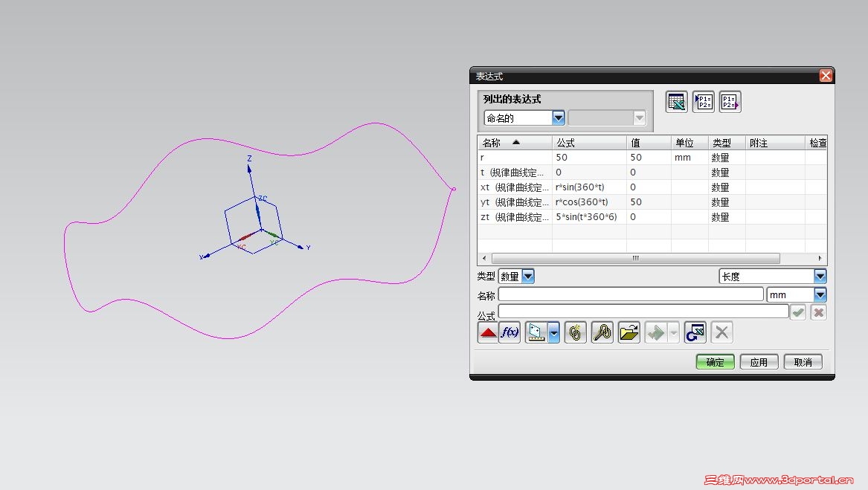Screen dimensions: 868x490
Task: Click import expressions from file icon
Action: (x=703, y=102)
